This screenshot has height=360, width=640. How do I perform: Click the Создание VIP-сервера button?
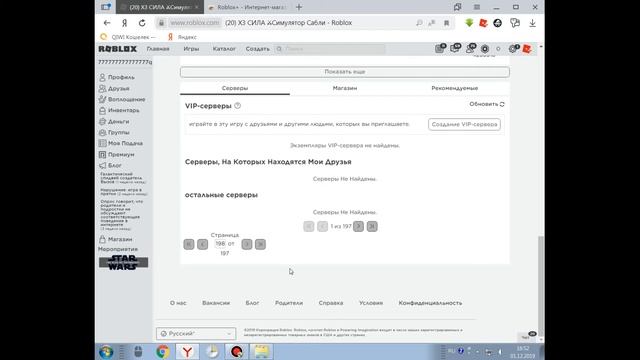464,124
